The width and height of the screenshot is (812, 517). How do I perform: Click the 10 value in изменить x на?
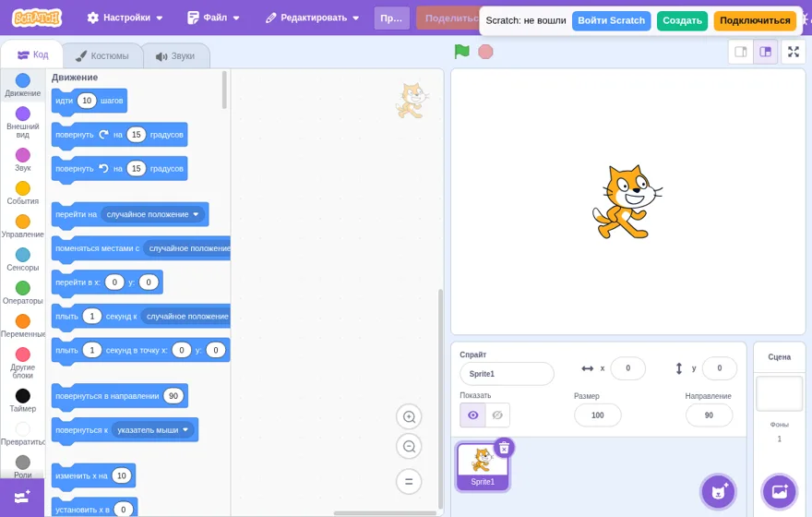click(122, 476)
